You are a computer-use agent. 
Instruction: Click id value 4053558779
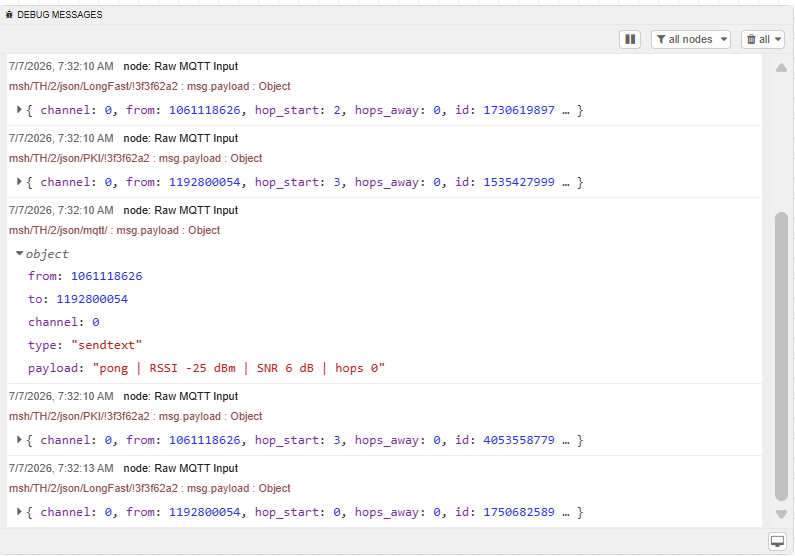point(519,440)
